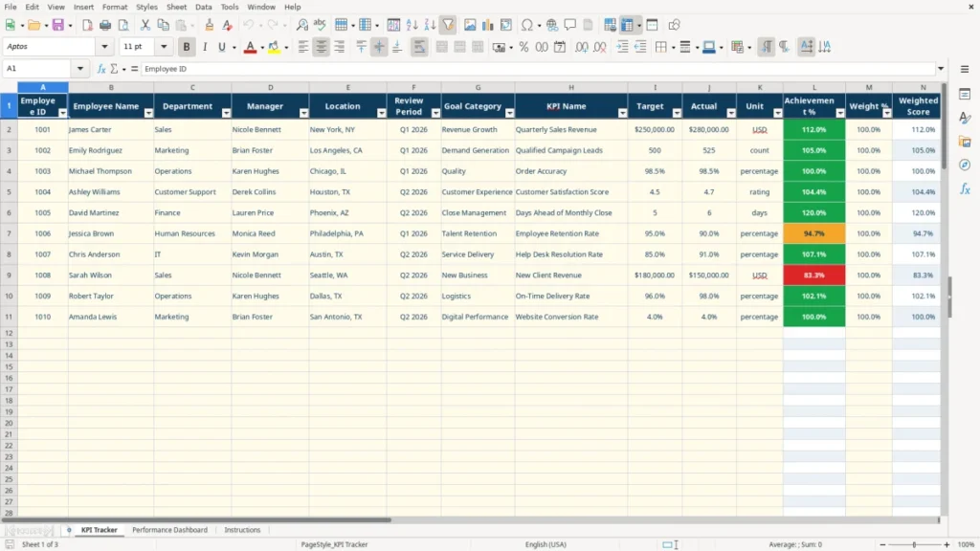980x551 pixels.
Task: Increase indent of cell content
Action: click(622, 47)
